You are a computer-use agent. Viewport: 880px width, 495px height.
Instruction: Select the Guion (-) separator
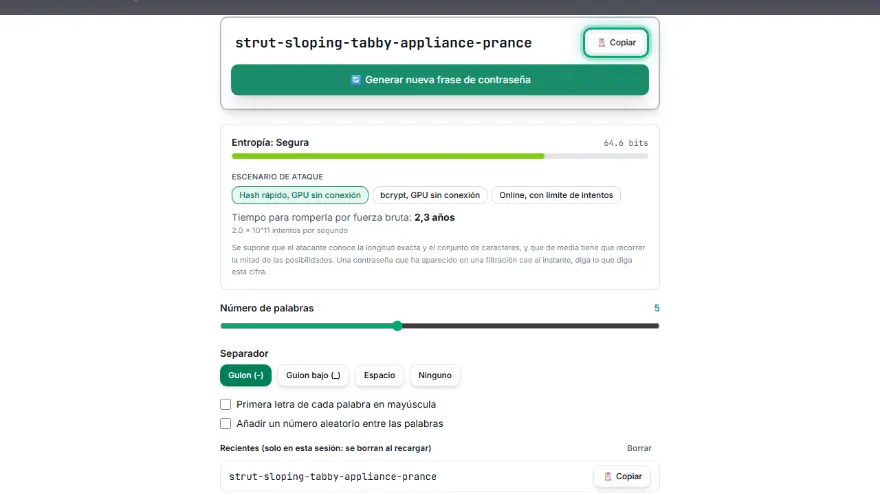(x=246, y=375)
